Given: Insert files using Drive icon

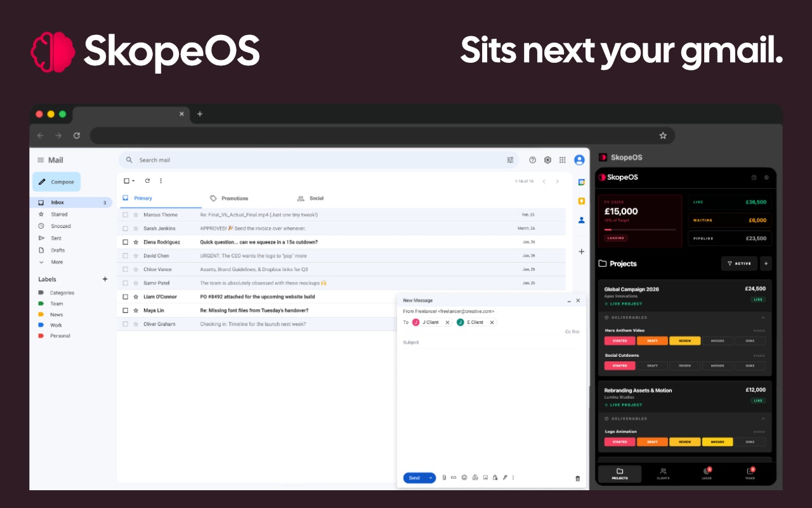Looking at the screenshot, I should click(475, 478).
